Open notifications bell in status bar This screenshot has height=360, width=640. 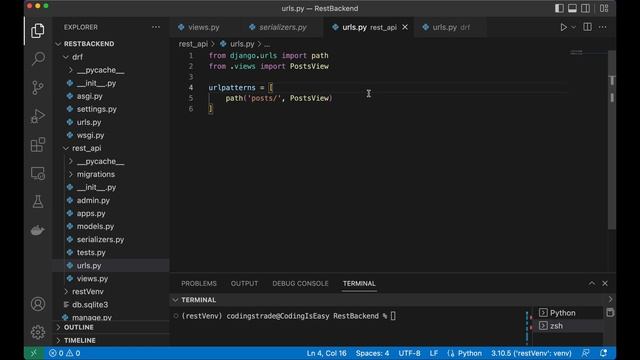pyautogui.click(x=603, y=353)
